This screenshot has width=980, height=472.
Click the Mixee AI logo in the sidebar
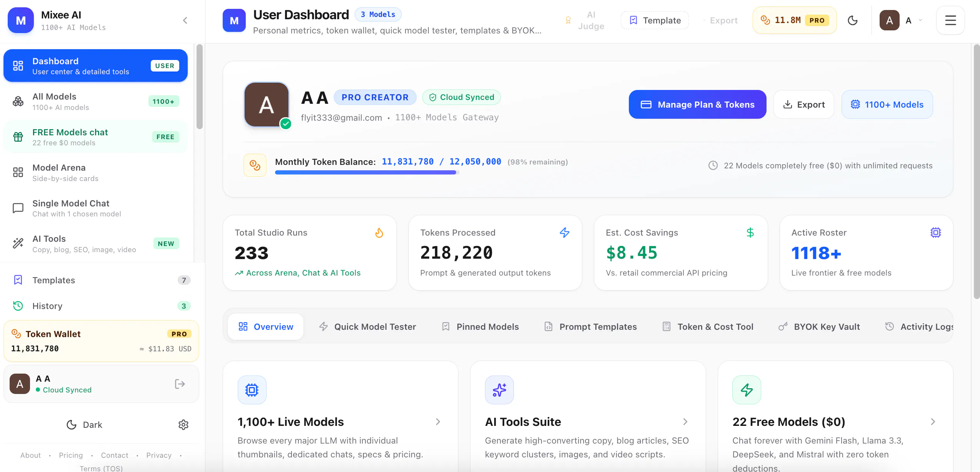tap(21, 20)
